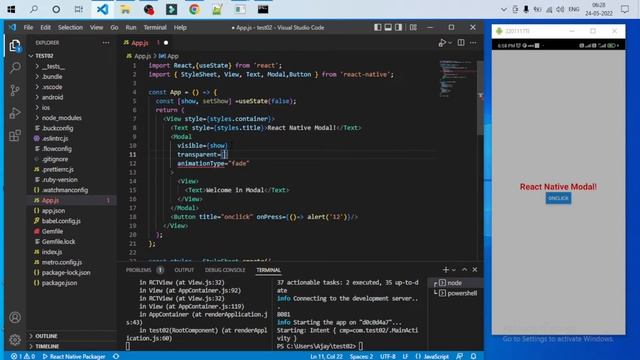640x360 pixels.
Task: Expand the android folder
Action: coord(52,97)
